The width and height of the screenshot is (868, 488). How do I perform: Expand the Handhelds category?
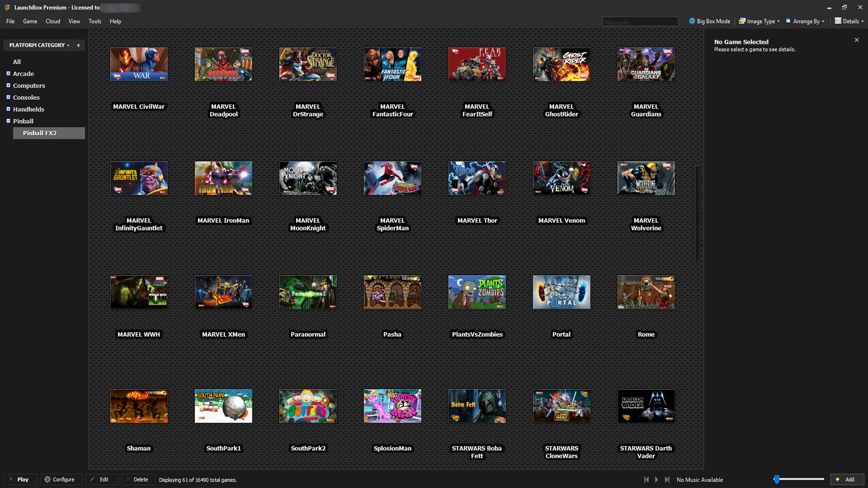tap(8, 109)
